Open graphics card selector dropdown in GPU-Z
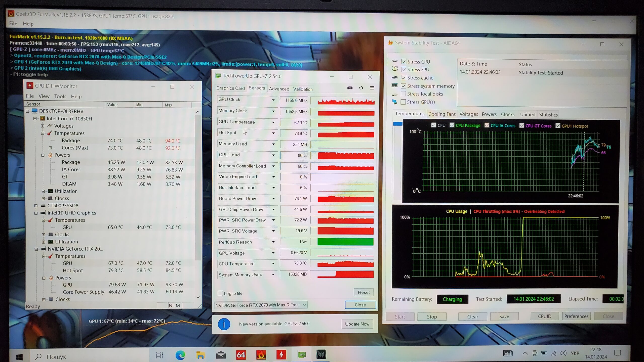 [304, 305]
